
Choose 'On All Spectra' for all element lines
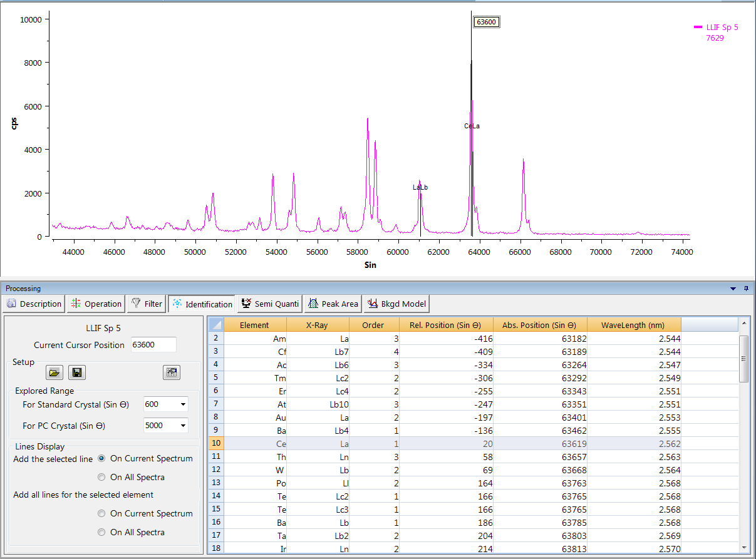(x=101, y=532)
